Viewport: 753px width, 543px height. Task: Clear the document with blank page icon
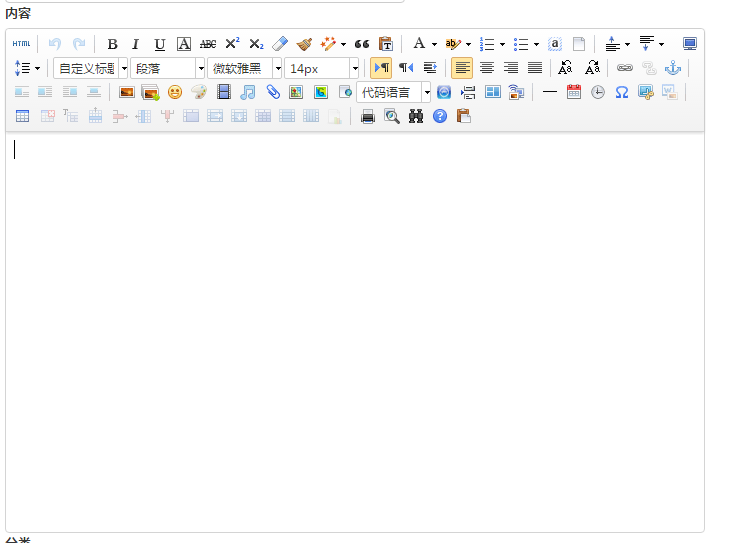click(579, 44)
